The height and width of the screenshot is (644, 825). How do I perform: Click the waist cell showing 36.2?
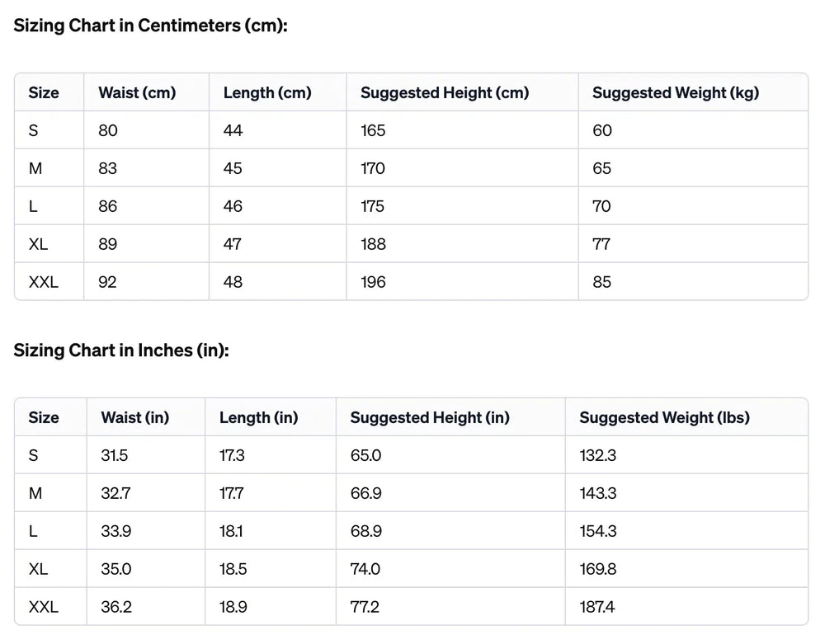(116, 608)
